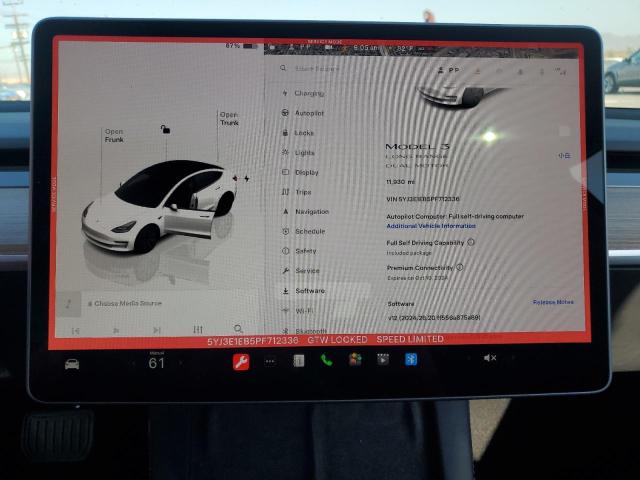640x480 pixels.
Task: Open the Locks settings menu
Action: pyautogui.click(x=298, y=133)
